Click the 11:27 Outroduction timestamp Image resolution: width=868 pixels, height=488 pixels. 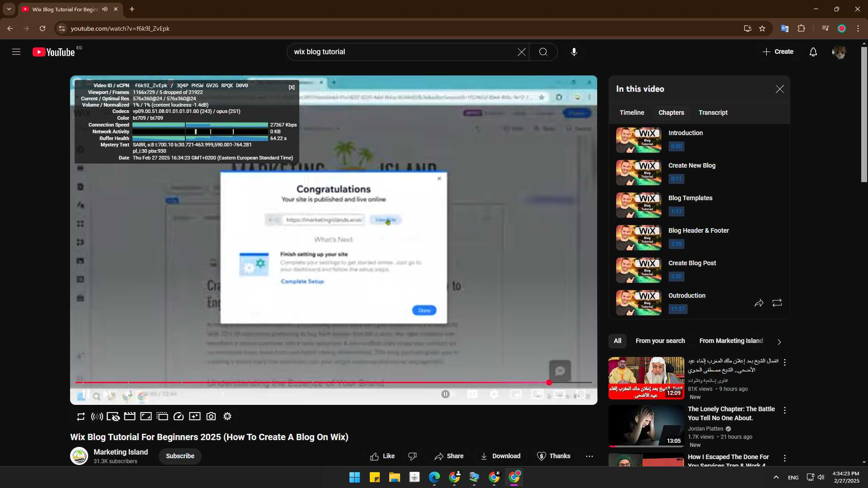click(678, 309)
